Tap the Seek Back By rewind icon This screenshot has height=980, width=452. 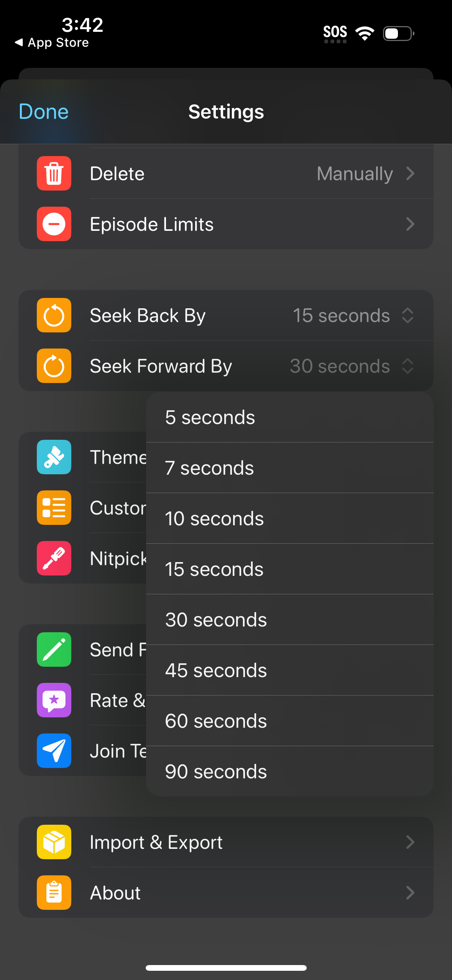coord(54,315)
